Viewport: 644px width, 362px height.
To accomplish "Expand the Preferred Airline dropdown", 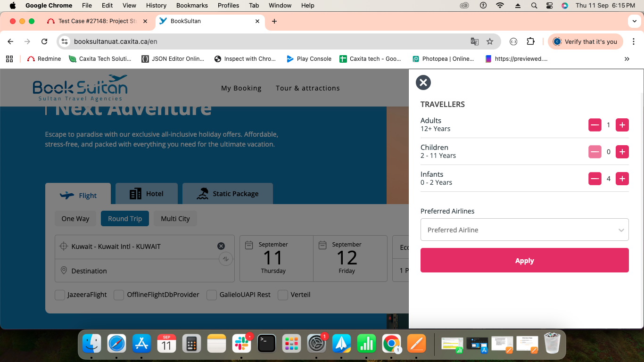I will click(x=524, y=230).
